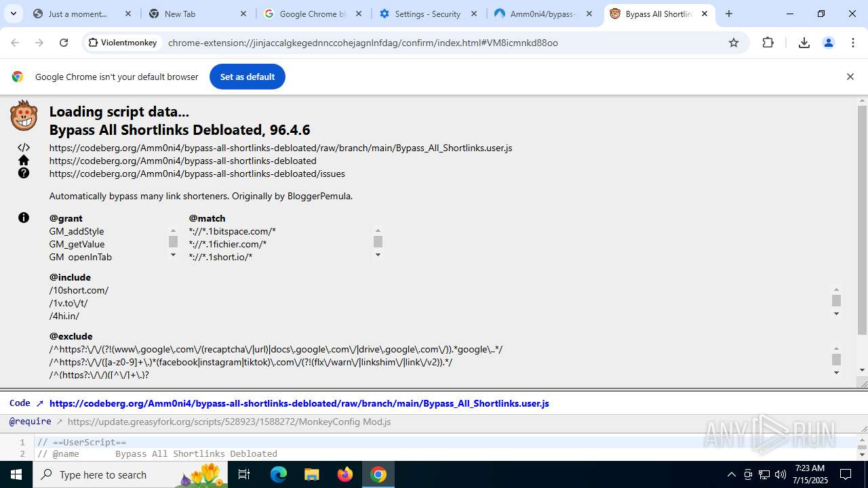Open the Chrome profile menu
The height and width of the screenshot is (488, 868).
[x=829, y=43]
